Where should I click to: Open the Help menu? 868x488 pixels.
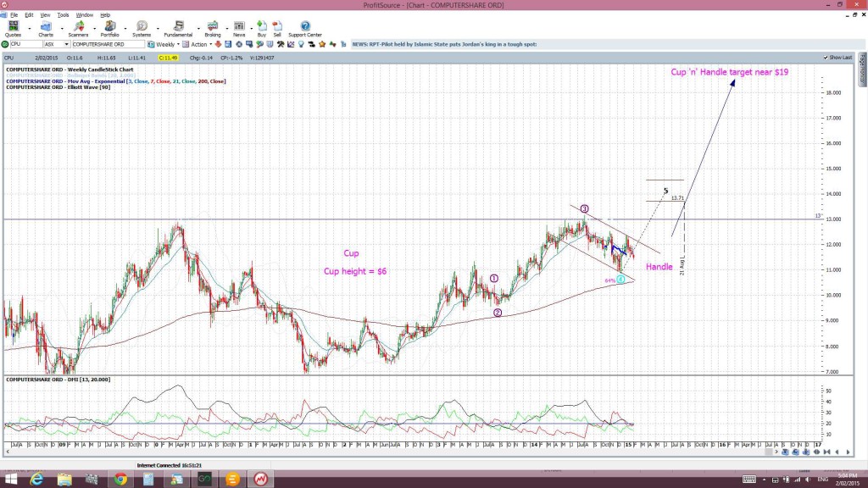click(105, 15)
